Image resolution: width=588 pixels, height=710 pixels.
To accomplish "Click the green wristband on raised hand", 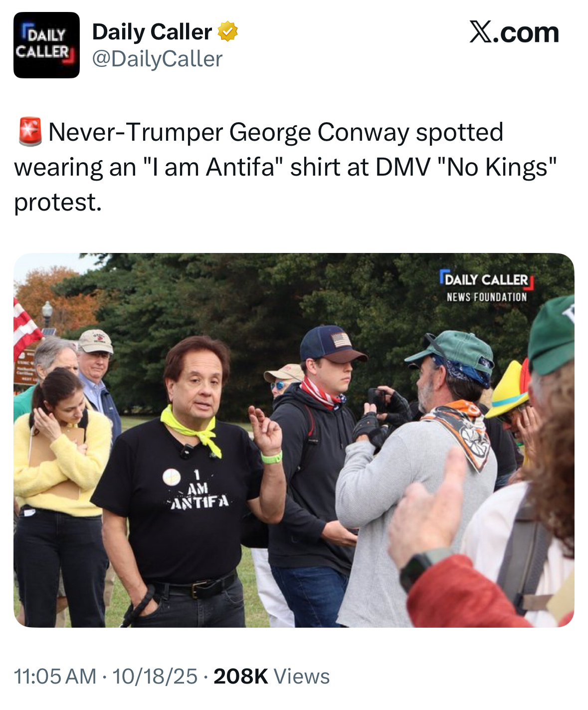I will point(272,457).
